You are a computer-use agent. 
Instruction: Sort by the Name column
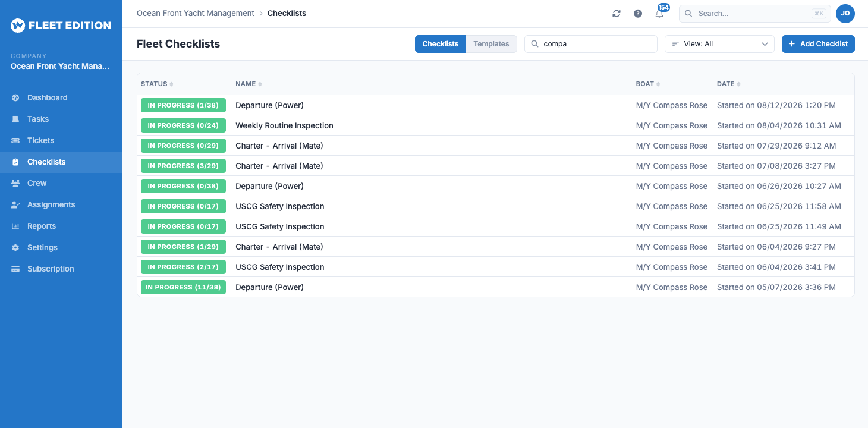pyautogui.click(x=249, y=84)
